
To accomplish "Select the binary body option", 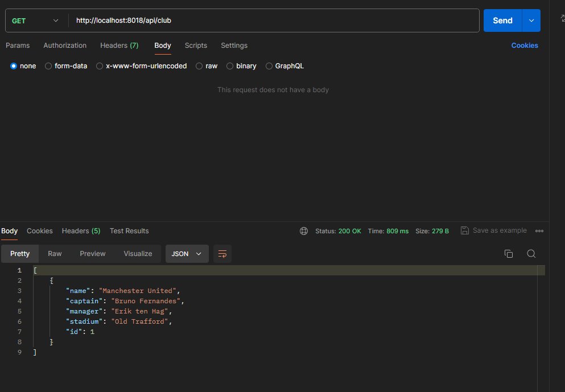I will coord(229,66).
